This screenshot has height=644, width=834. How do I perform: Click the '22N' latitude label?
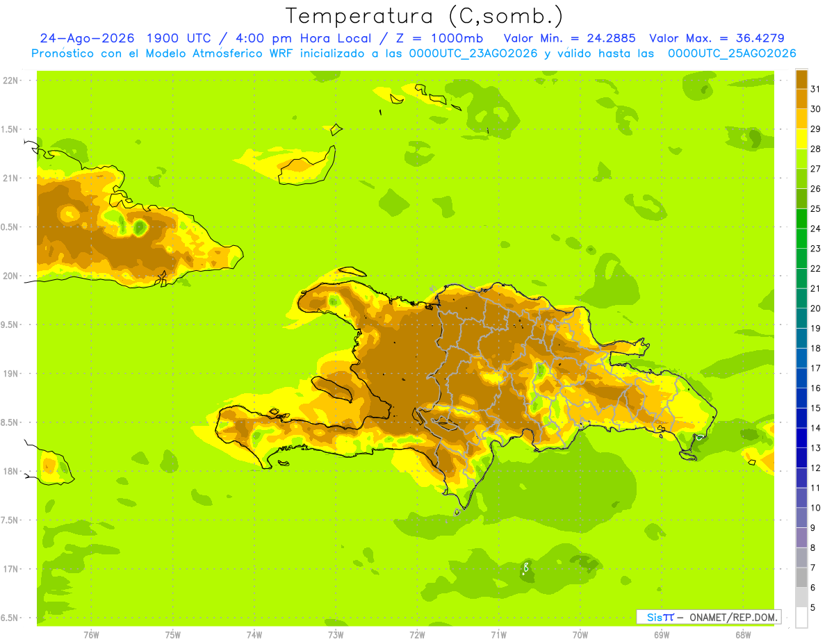point(12,81)
